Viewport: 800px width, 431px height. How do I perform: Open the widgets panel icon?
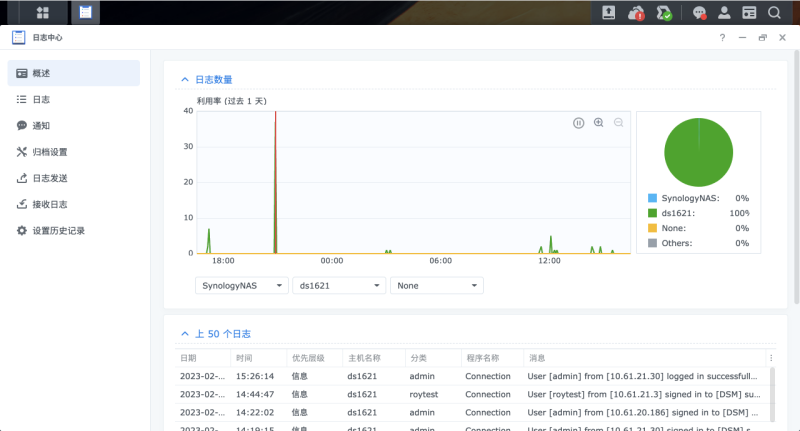(x=749, y=13)
